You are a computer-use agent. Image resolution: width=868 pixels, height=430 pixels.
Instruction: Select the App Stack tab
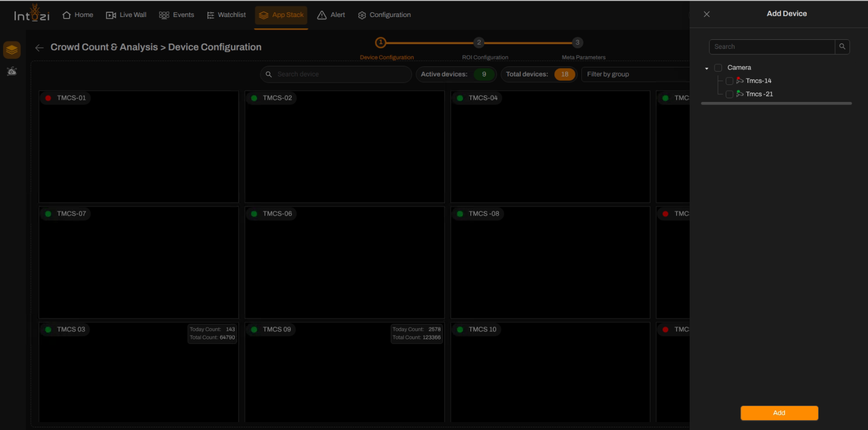pyautogui.click(x=281, y=15)
